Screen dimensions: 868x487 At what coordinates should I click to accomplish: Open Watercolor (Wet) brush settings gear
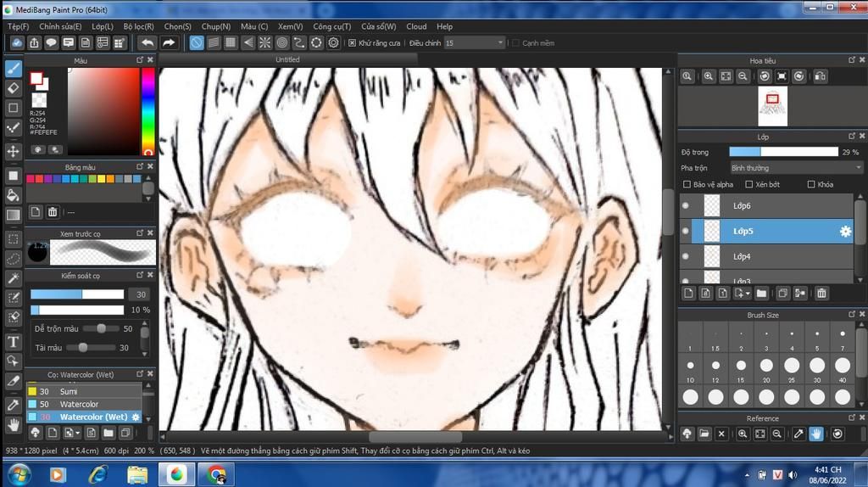pos(136,417)
